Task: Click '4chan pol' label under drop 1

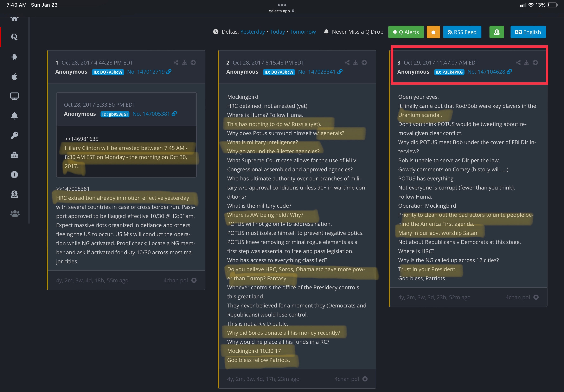Action: [175, 280]
